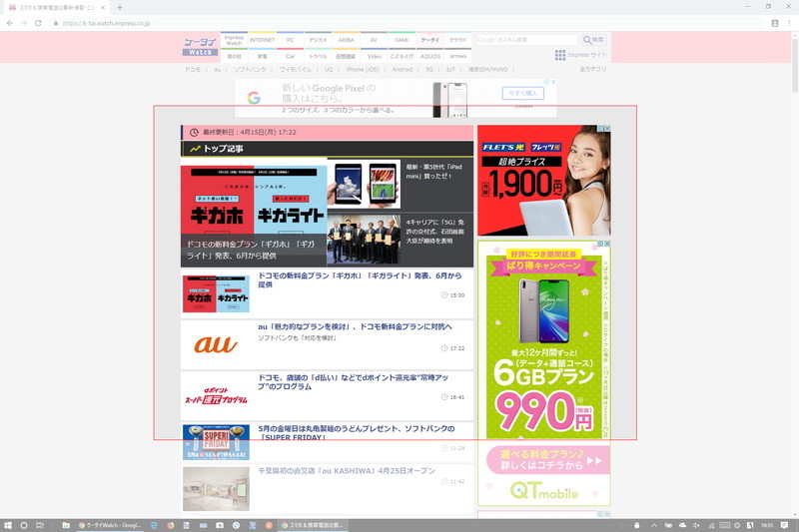This screenshot has height=532, width=799.
Task: Open the 全カテゴリ link
Action: 592,69
